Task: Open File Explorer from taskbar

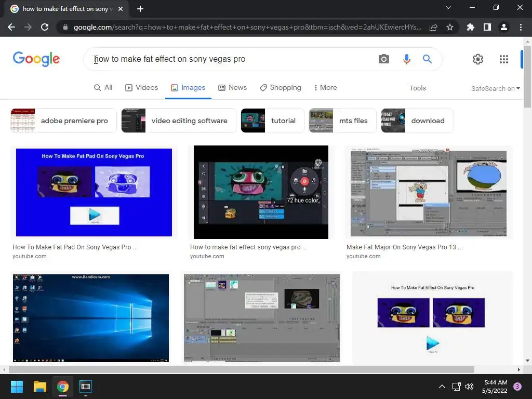Action: pyautogui.click(x=39, y=387)
